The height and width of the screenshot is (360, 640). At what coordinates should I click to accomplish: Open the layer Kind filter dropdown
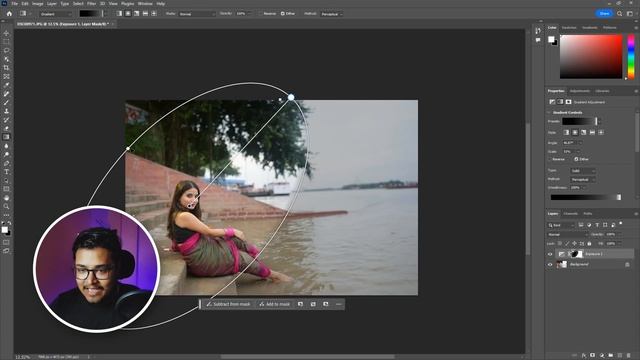561,225
